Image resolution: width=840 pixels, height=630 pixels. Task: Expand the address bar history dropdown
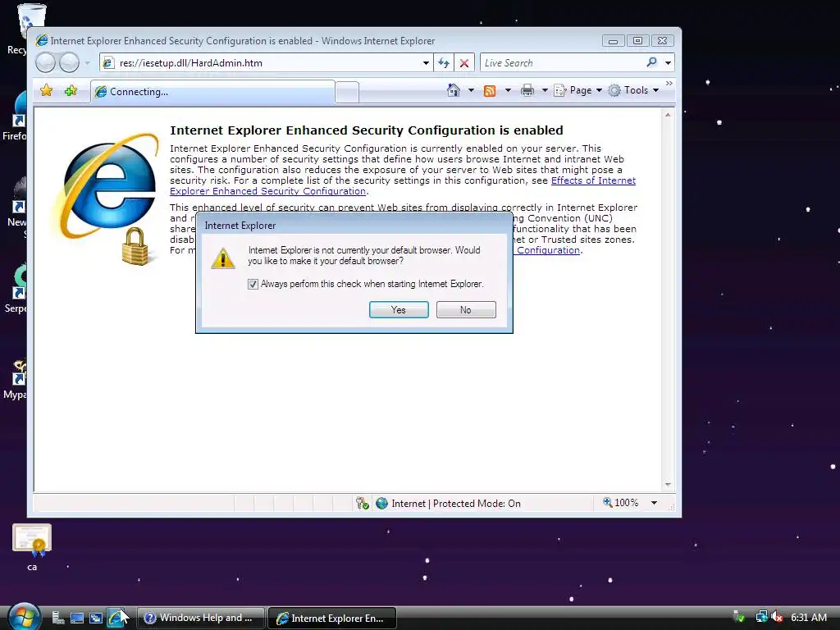[x=426, y=62]
